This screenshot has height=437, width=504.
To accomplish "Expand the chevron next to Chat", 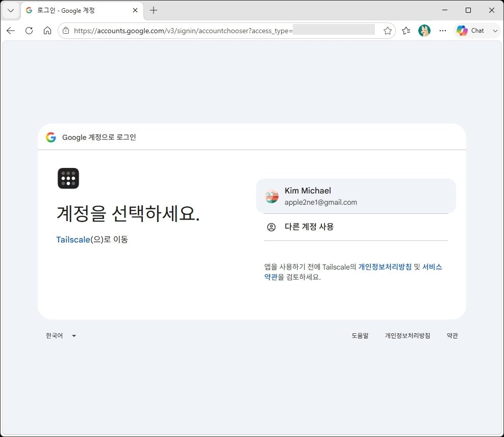I will click(x=495, y=31).
